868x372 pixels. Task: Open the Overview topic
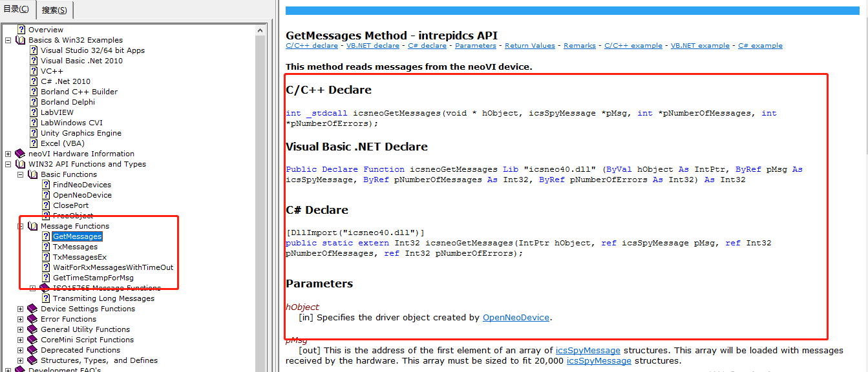tap(46, 30)
